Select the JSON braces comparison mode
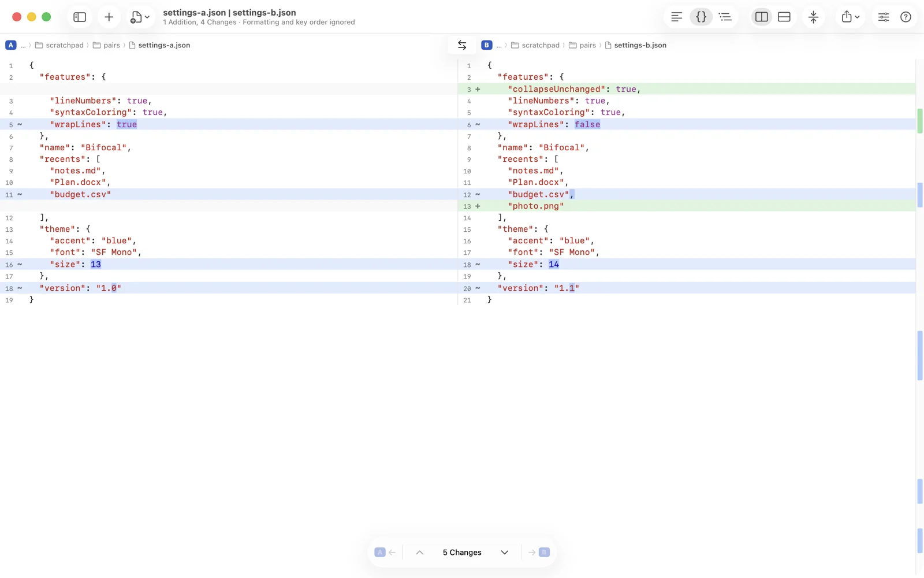This screenshot has width=924, height=578. point(701,17)
